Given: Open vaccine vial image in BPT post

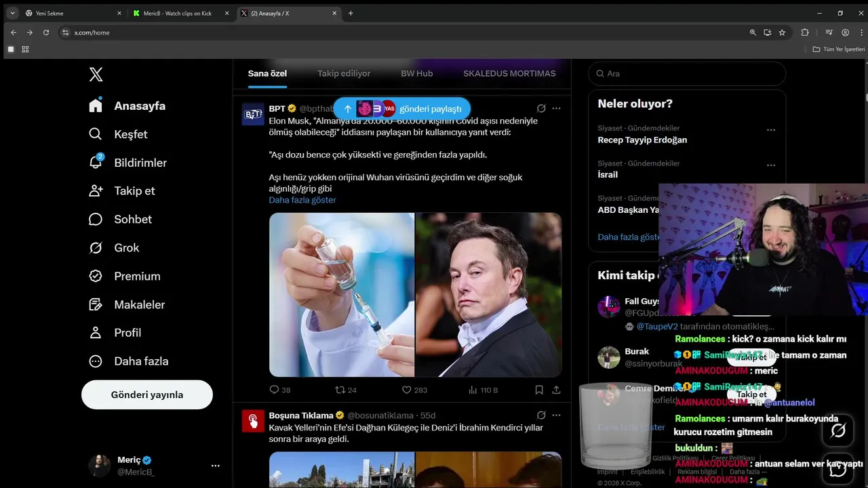Looking at the screenshot, I should coord(342,295).
